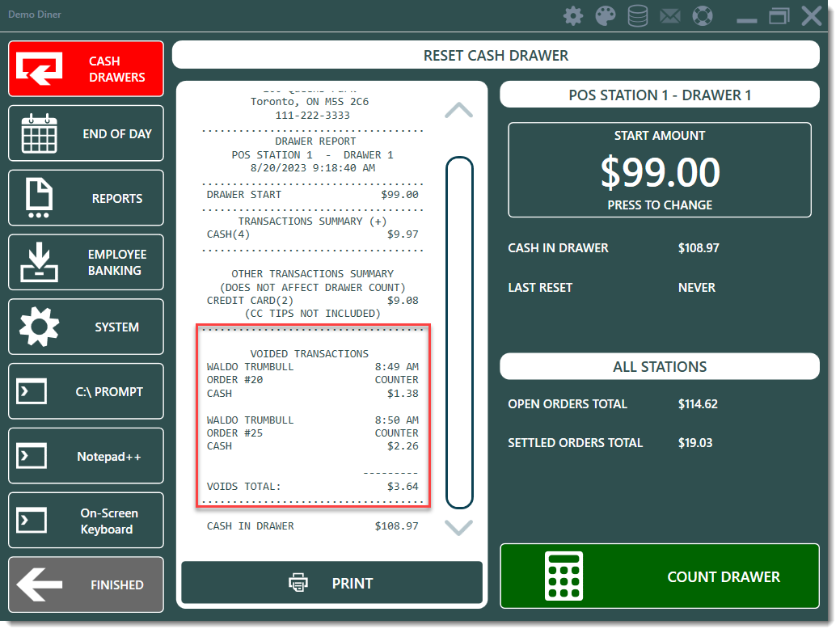Click the lifebuoy help icon
The width and height of the screenshot is (840, 633).
[x=703, y=16]
